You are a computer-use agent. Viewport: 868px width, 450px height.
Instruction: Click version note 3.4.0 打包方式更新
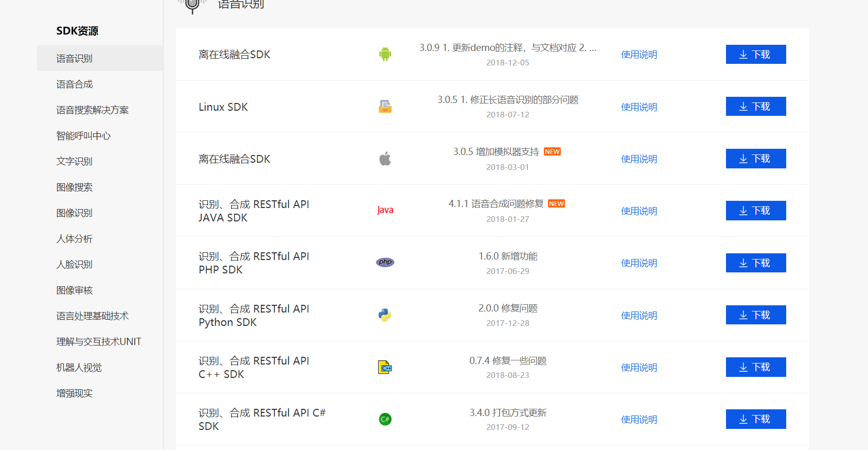coord(508,413)
